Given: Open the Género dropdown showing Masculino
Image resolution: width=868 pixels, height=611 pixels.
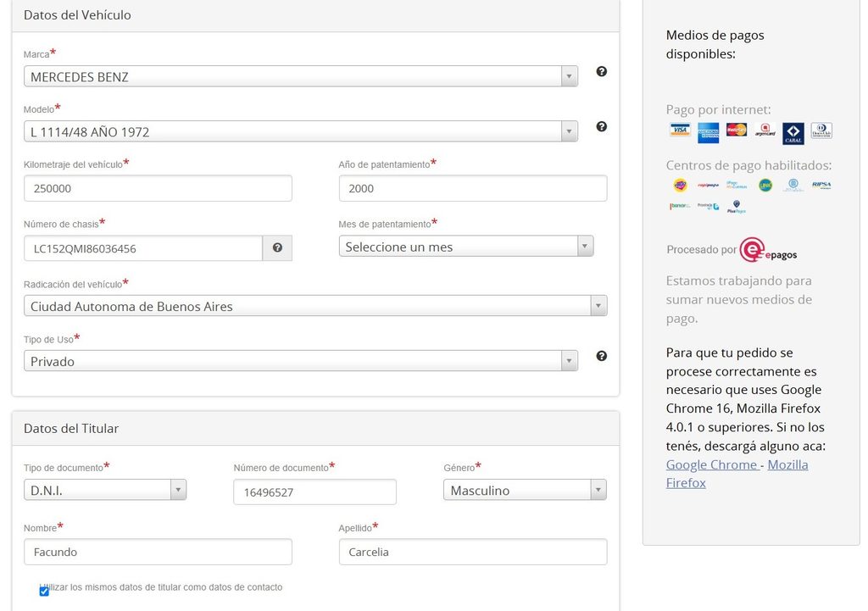Looking at the screenshot, I should (525, 490).
